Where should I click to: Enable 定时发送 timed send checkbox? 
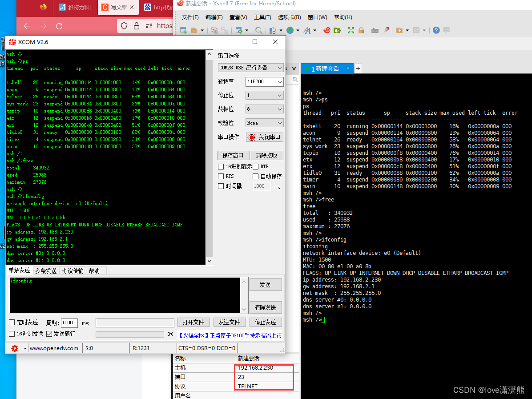coord(12,322)
